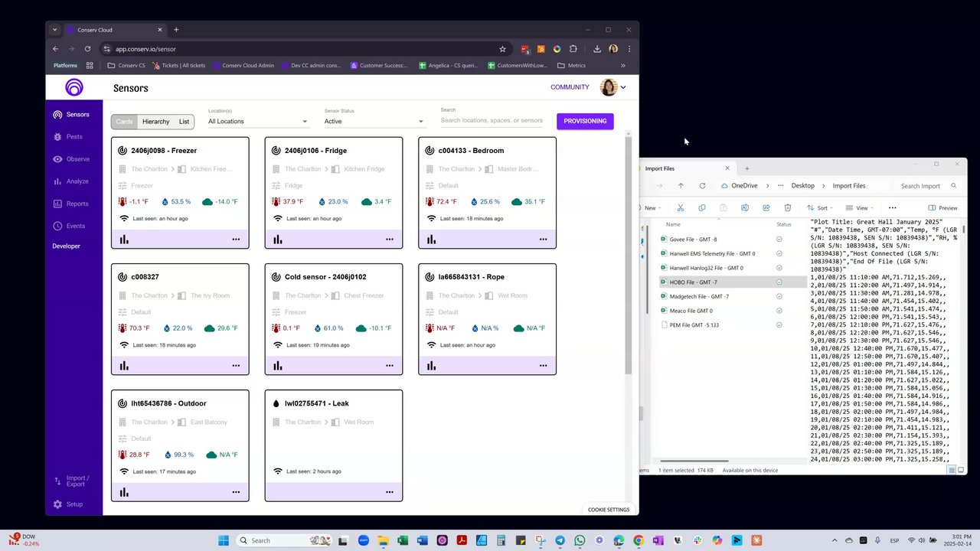The height and width of the screenshot is (551, 980).
Task: Open the Conserv CS bookmark folder
Action: 126,66
